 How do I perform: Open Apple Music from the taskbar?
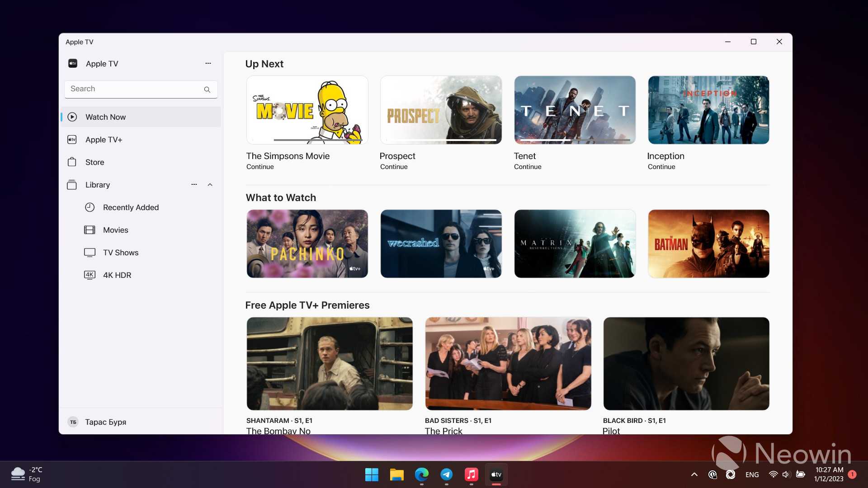click(x=471, y=474)
